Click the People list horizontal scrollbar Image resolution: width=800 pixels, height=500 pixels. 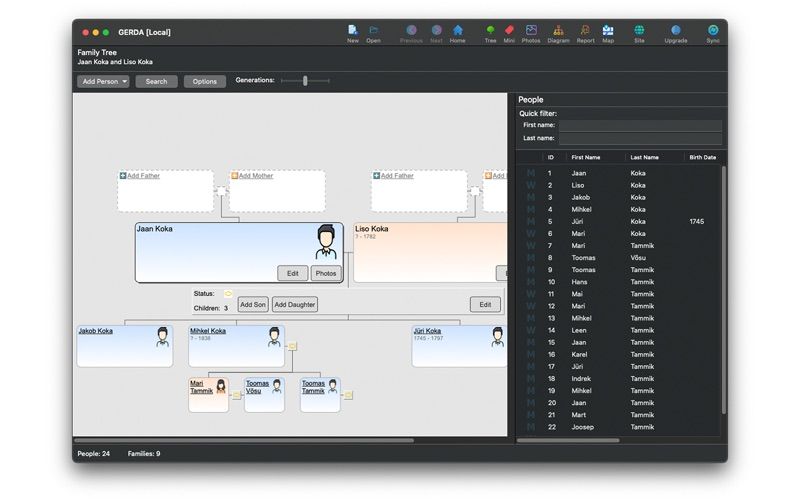(x=568, y=440)
